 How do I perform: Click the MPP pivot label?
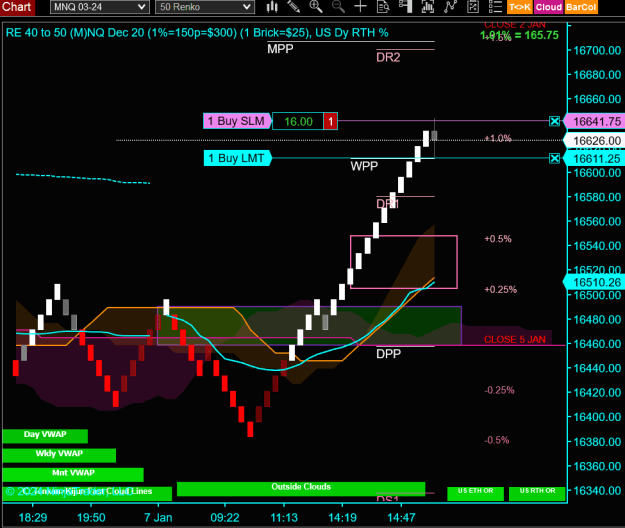tap(280, 49)
